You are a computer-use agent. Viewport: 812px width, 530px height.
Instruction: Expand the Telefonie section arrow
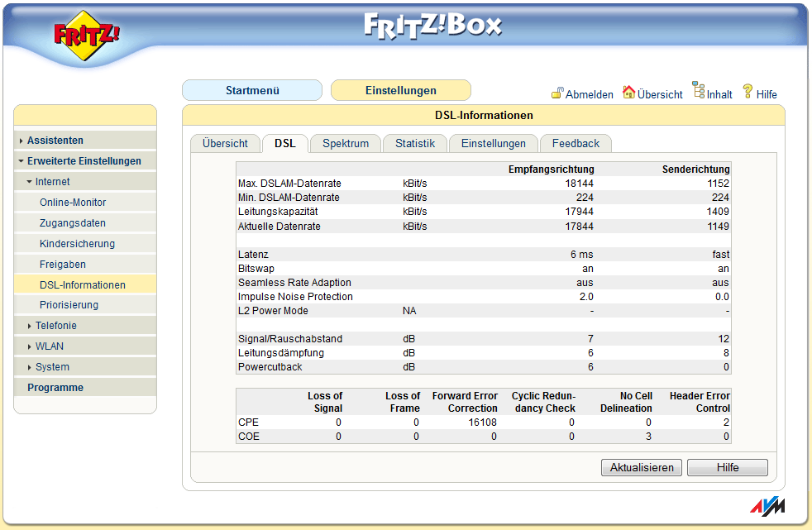(30, 326)
